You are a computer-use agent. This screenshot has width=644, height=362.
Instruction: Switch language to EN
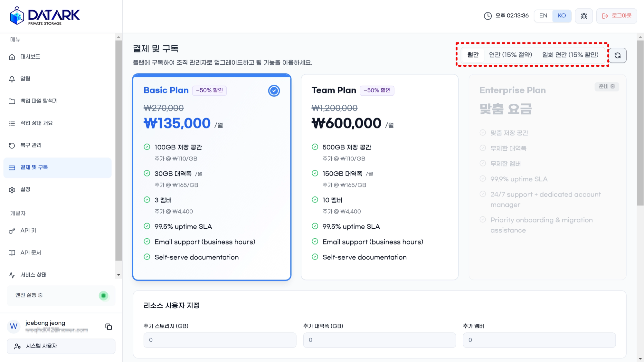click(543, 16)
